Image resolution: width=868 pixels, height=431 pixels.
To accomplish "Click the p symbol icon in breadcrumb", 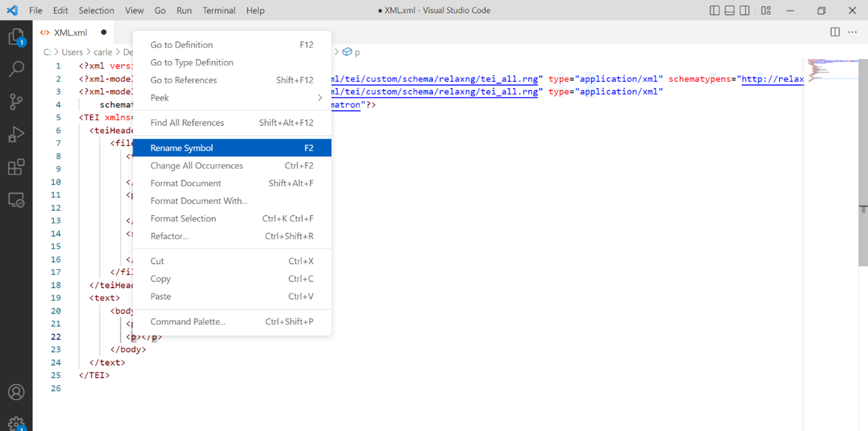I will pyautogui.click(x=347, y=52).
